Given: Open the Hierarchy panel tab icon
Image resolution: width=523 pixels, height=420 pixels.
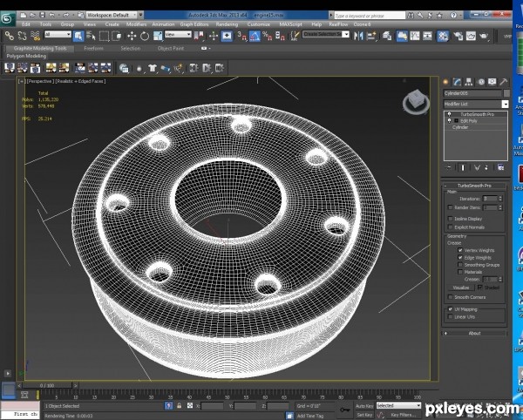Looking at the screenshot, I should coord(469,82).
